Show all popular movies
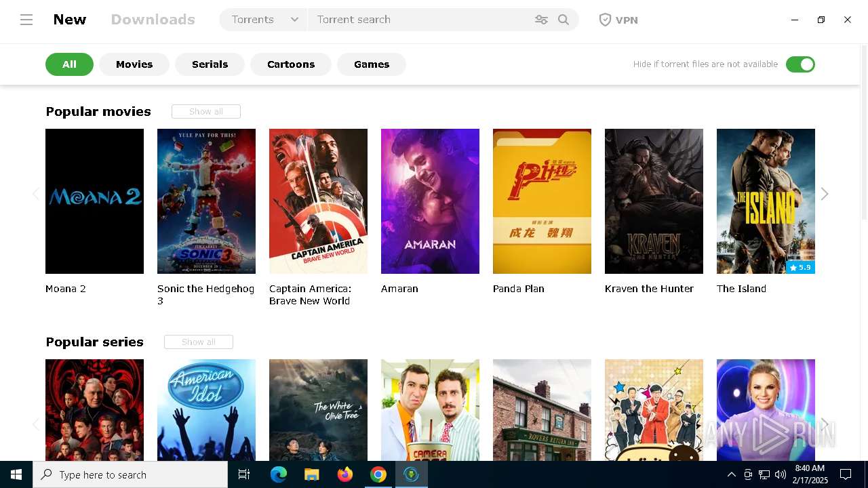Screen dimensions: 868x488 pyautogui.click(x=206, y=111)
